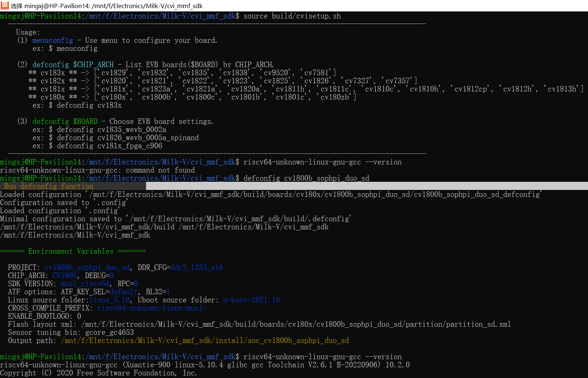This screenshot has width=588, height=378.
Task: Click 'cv7327' in the cv182x list
Action: (357, 81)
